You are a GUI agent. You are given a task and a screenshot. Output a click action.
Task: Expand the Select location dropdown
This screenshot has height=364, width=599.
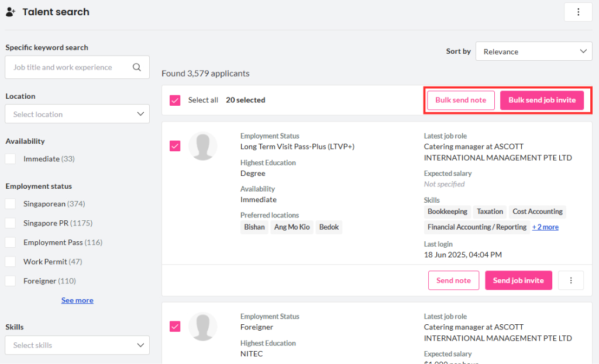coord(77,114)
